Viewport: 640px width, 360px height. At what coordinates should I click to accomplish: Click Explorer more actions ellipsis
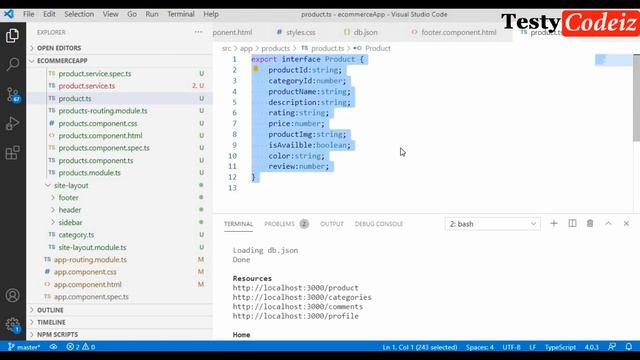click(198, 32)
